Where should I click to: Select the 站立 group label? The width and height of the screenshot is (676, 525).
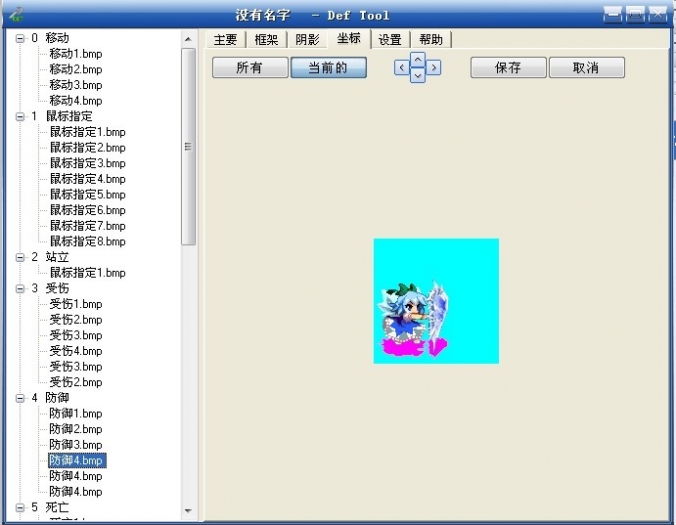click(57, 257)
